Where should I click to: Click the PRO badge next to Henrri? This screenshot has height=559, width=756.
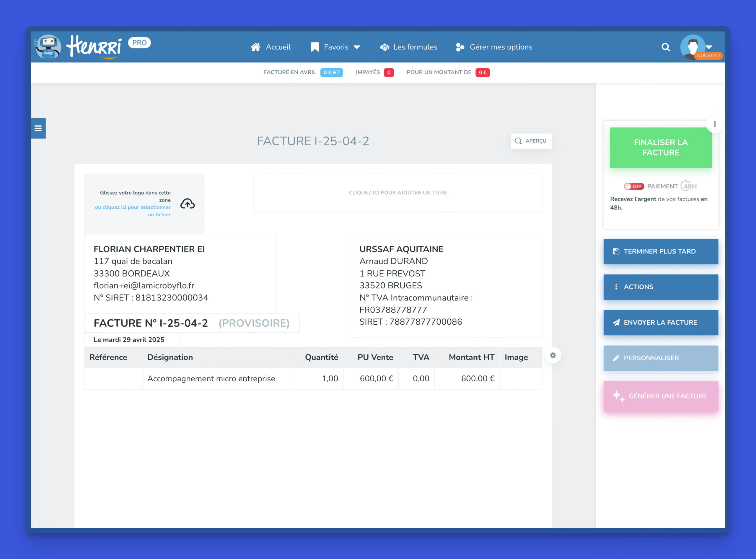139,43
